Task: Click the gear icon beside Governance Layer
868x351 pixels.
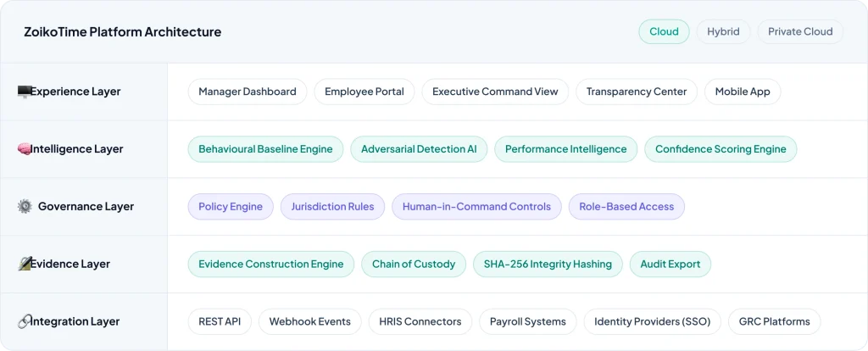Action: [24, 206]
